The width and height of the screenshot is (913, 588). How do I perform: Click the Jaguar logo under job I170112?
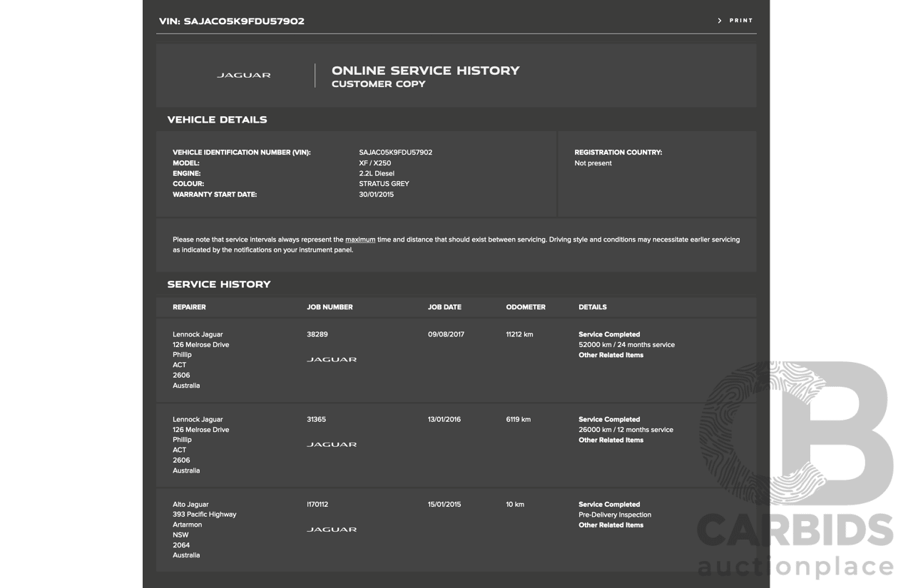332,530
